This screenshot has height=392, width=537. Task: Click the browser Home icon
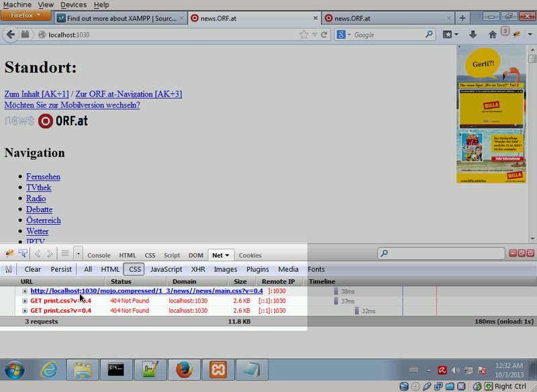click(x=493, y=34)
